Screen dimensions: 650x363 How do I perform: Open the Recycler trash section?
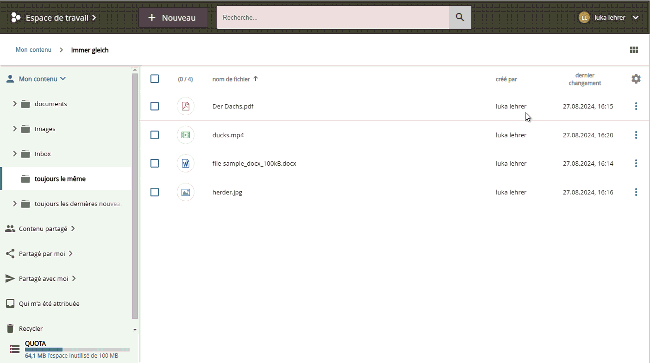(31, 328)
